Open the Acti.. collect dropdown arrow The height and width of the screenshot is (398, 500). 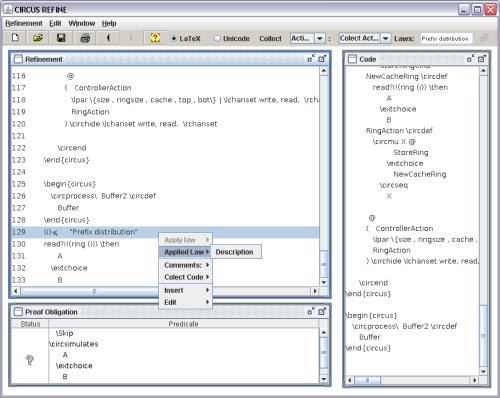coord(320,38)
